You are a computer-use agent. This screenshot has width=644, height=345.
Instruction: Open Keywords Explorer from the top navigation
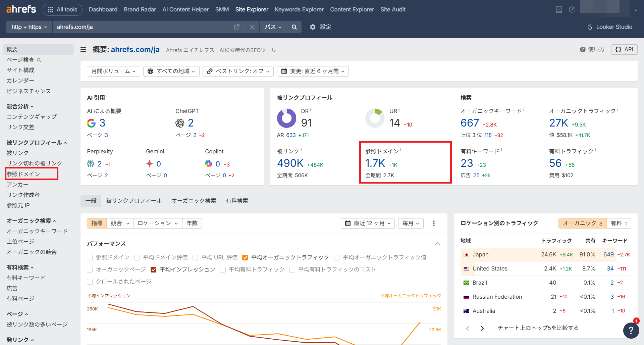pyautogui.click(x=299, y=9)
